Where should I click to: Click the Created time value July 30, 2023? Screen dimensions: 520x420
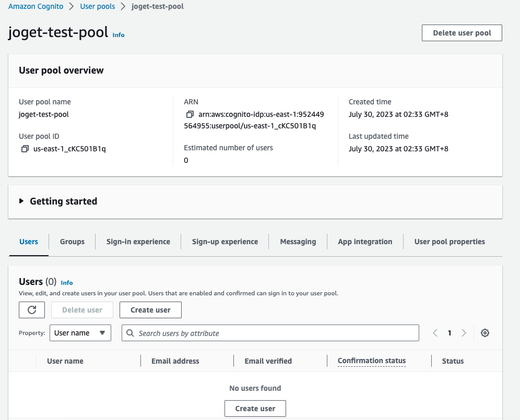pos(398,114)
